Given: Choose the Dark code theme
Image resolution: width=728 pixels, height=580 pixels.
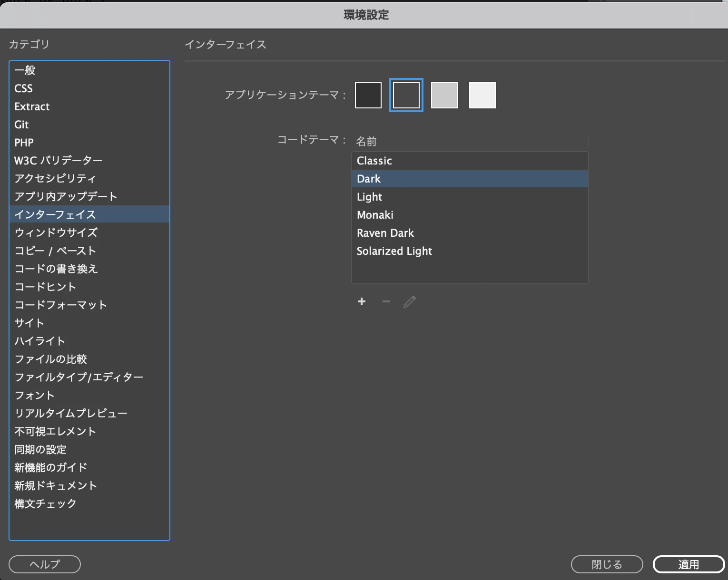Looking at the screenshot, I should point(470,179).
